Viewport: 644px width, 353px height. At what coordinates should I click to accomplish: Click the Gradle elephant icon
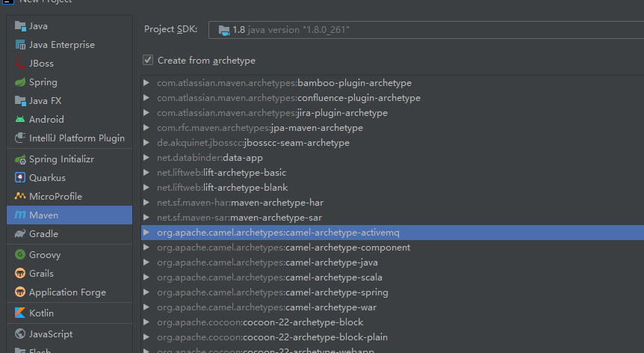(x=20, y=233)
